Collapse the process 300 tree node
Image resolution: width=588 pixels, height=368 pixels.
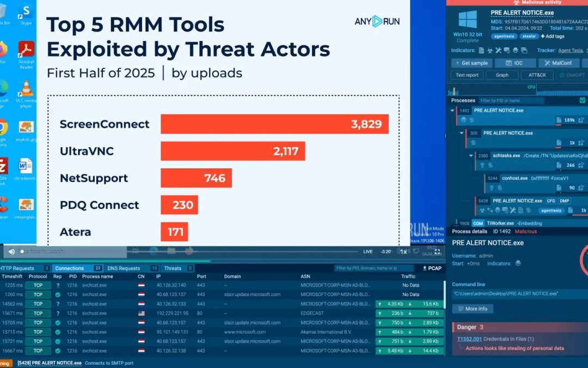(462, 133)
